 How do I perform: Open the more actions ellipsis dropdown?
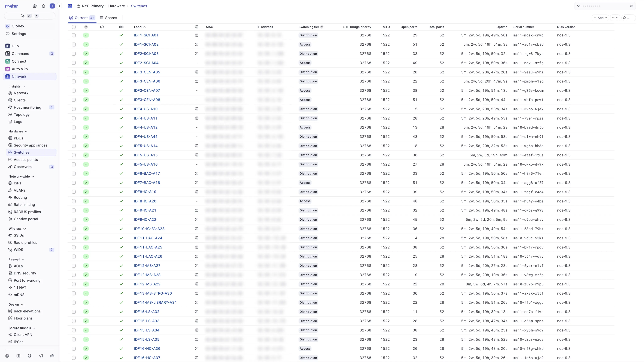point(615,18)
